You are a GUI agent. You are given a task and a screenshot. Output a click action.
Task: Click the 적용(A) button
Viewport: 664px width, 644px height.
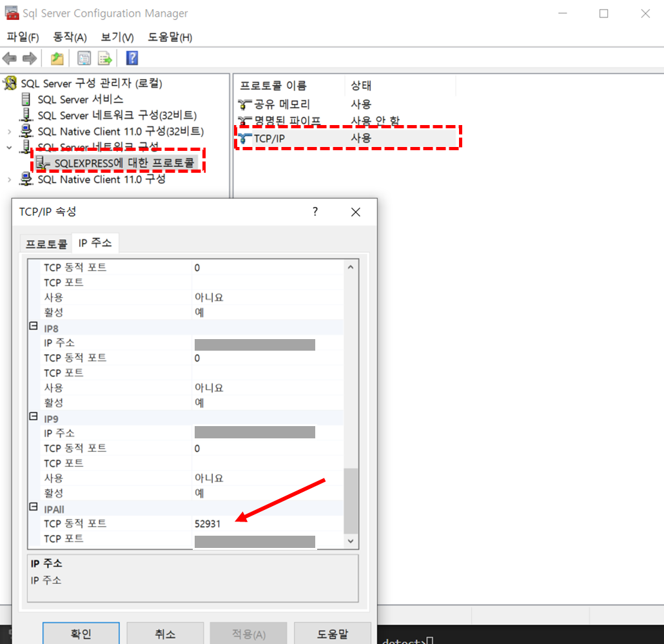pyautogui.click(x=249, y=634)
